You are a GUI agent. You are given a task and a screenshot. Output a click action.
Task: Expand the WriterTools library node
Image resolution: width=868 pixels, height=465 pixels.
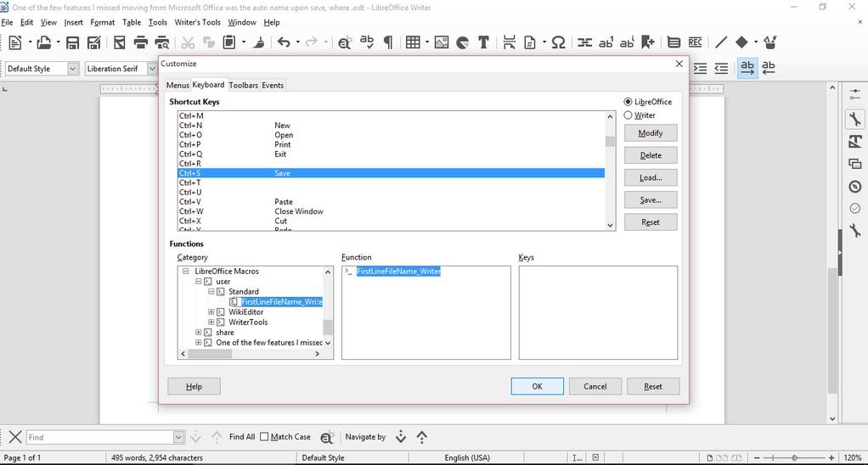point(211,322)
